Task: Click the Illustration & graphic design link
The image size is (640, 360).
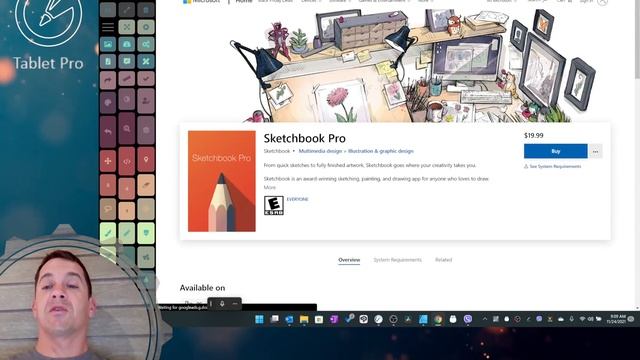Action: point(381,151)
